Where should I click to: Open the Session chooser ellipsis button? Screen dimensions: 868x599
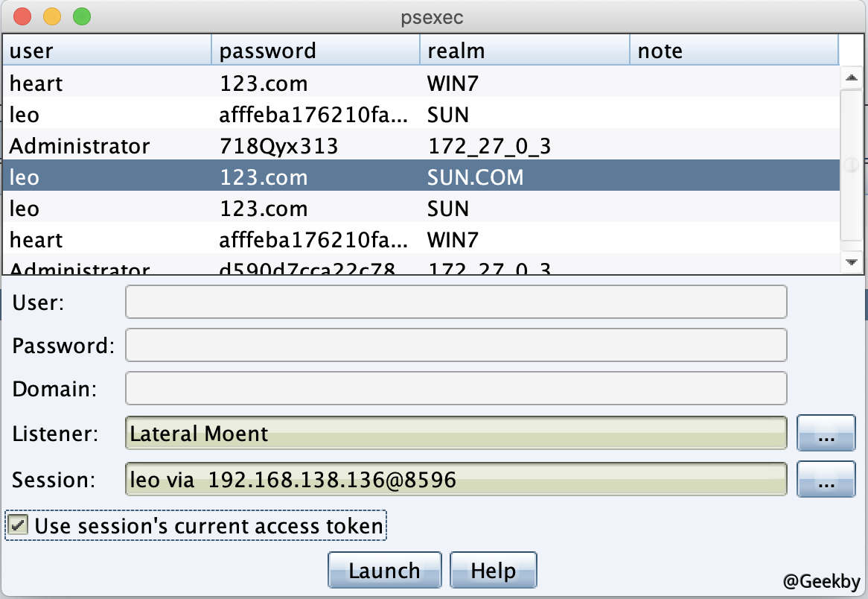tap(826, 480)
